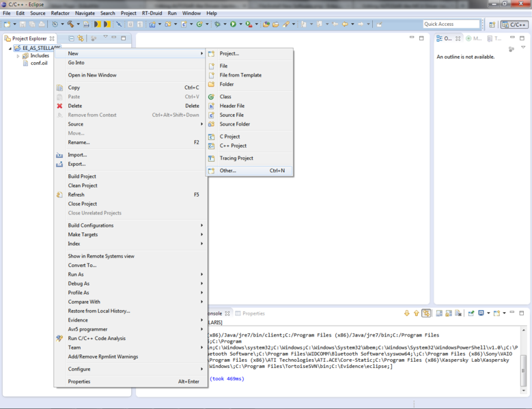
Task: Click the Run C/C++ Code Analysis icon
Action: 59,338
